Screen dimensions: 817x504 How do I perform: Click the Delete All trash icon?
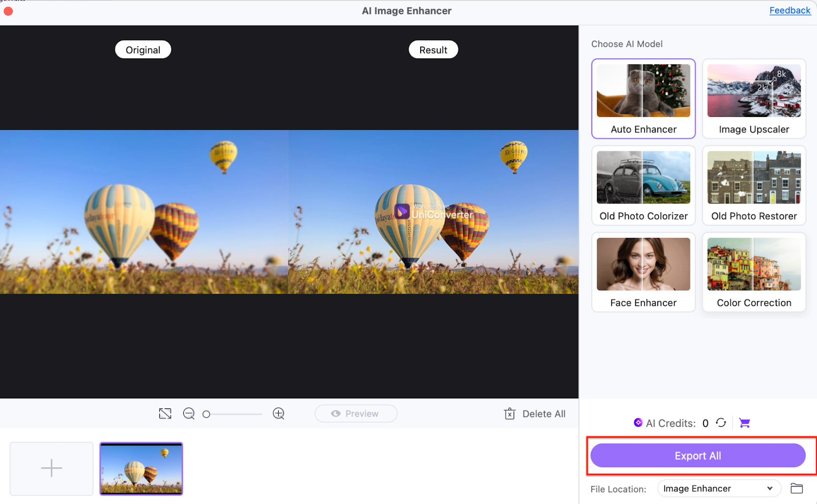point(510,414)
